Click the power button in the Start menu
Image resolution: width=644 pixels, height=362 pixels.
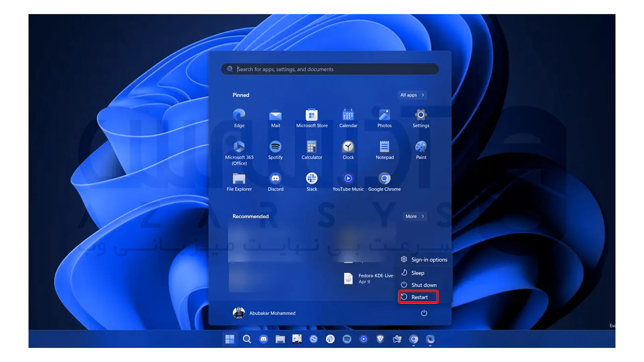[424, 313]
